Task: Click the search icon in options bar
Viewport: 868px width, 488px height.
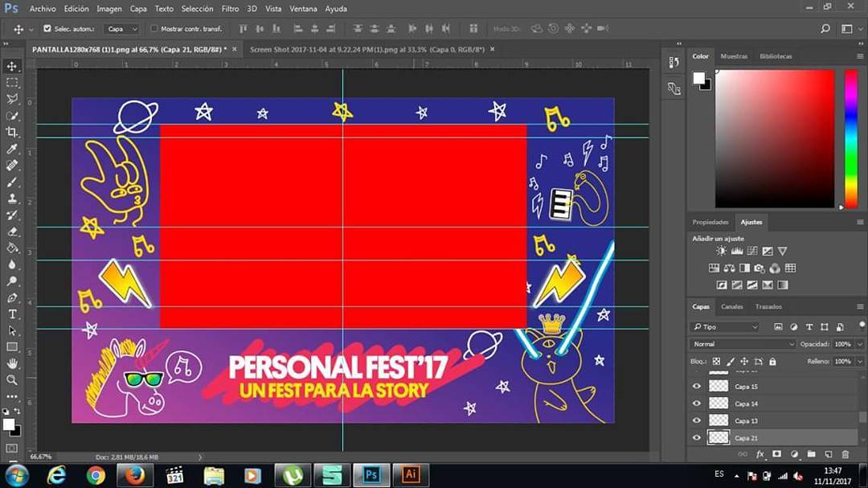Action: (825, 29)
